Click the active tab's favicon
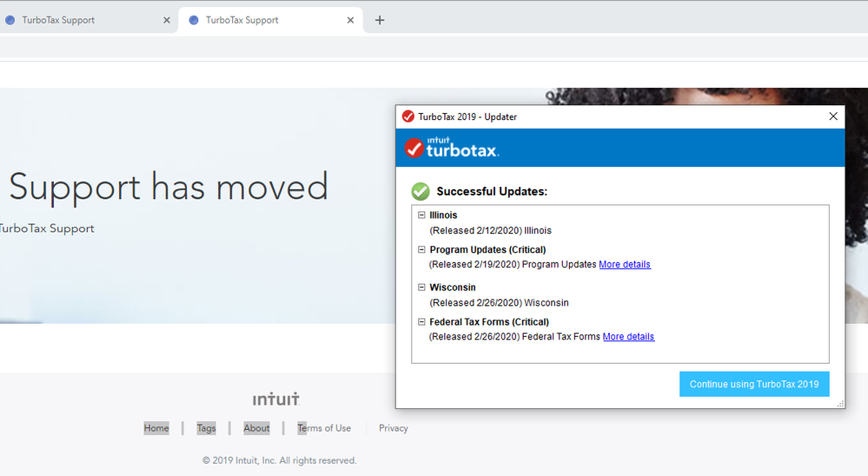Image resolution: width=868 pixels, height=476 pixels. (194, 20)
